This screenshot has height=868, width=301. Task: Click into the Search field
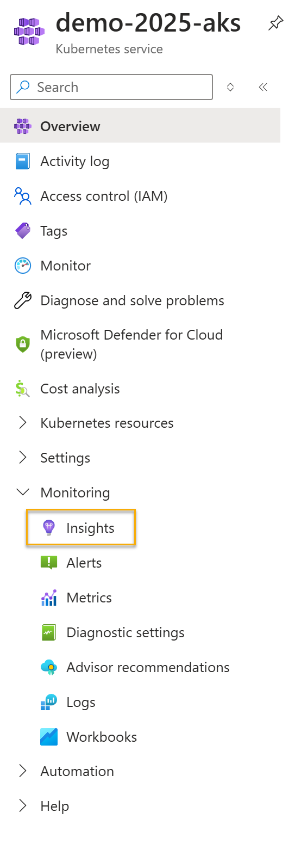pyautogui.click(x=111, y=87)
